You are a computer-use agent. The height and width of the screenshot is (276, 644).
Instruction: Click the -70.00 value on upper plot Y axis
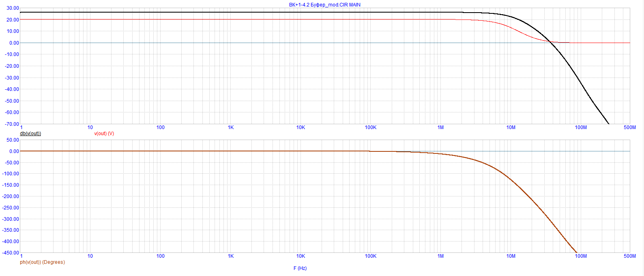click(12, 124)
